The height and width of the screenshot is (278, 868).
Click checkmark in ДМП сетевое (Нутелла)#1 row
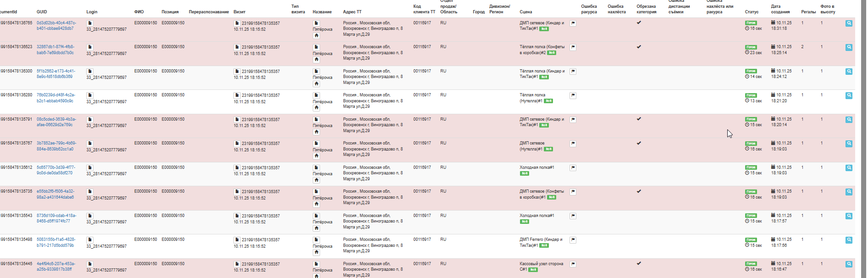point(639,143)
